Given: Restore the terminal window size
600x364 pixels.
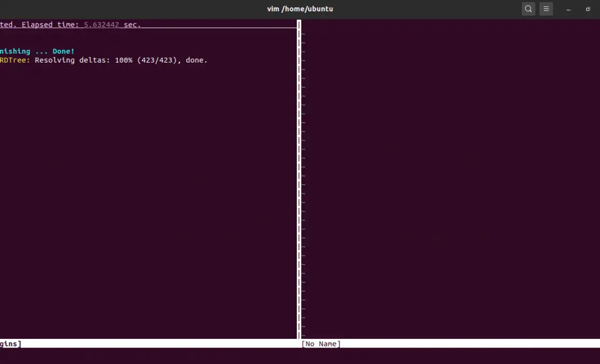Looking at the screenshot, I should 588,9.
